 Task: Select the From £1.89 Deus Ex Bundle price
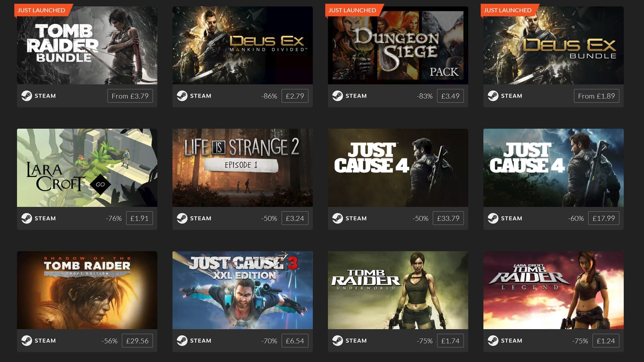click(x=596, y=96)
